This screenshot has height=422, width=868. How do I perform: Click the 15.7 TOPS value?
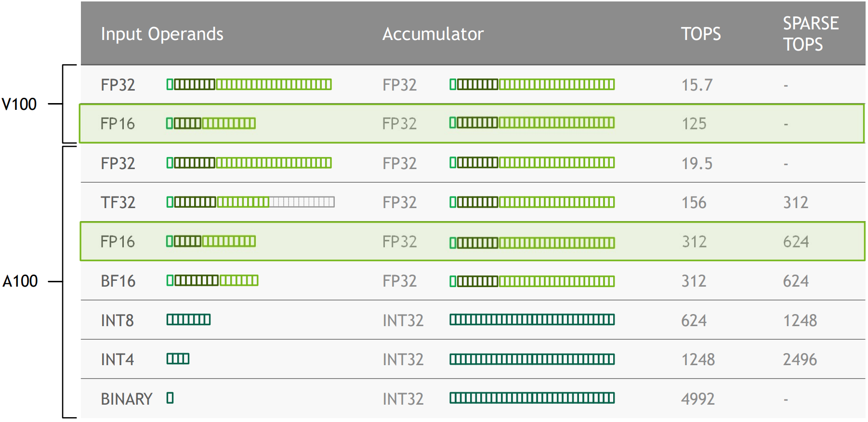coord(697,85)
